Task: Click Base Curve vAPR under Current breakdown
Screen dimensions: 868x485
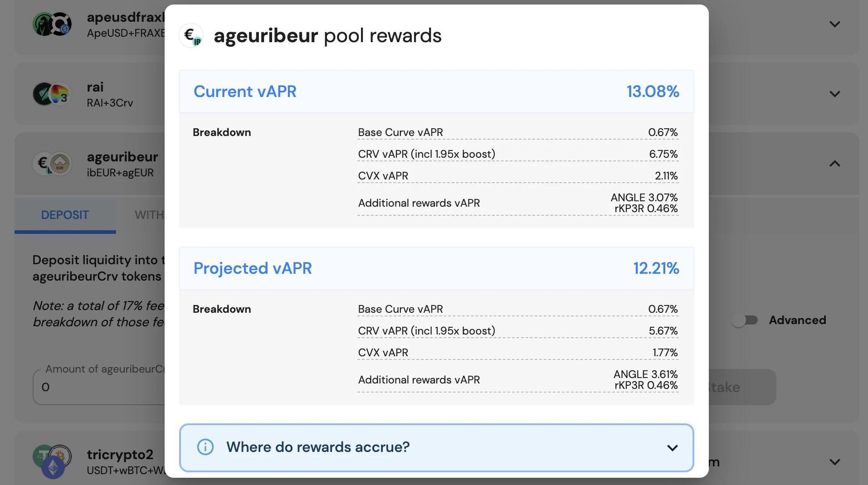Action: [x=400, y=132]
